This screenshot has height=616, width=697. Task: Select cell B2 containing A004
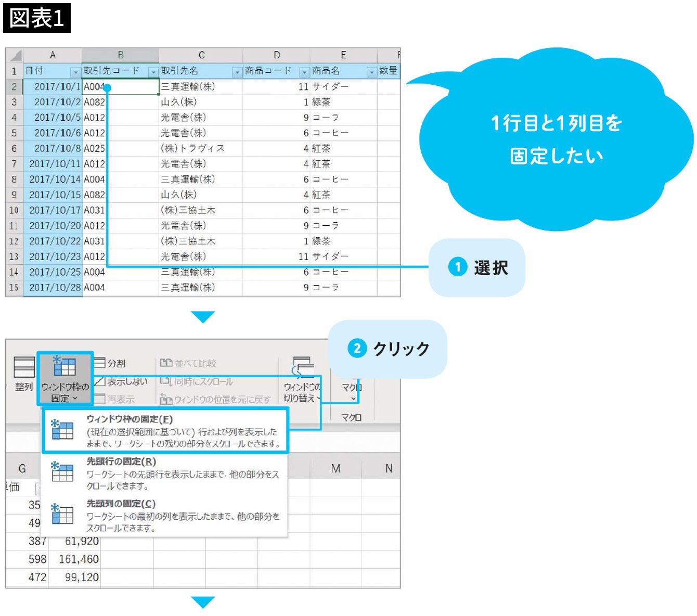coord(120,87)
